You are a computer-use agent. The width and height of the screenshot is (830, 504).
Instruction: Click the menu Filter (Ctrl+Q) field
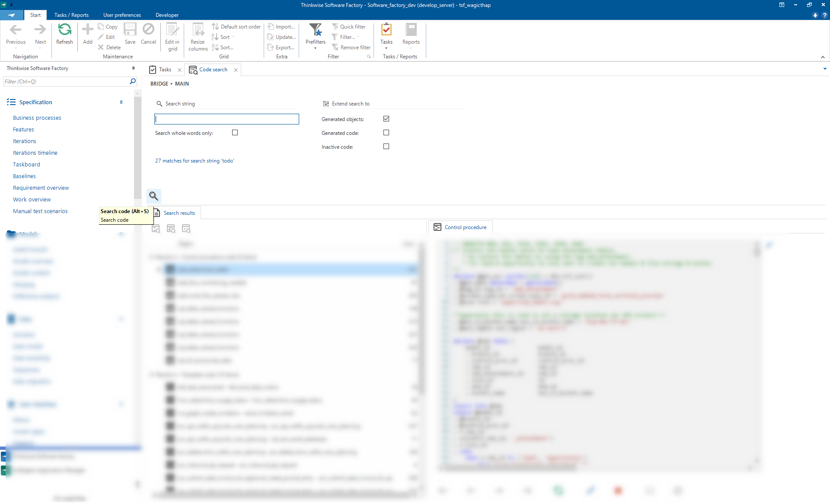point(66,81)
